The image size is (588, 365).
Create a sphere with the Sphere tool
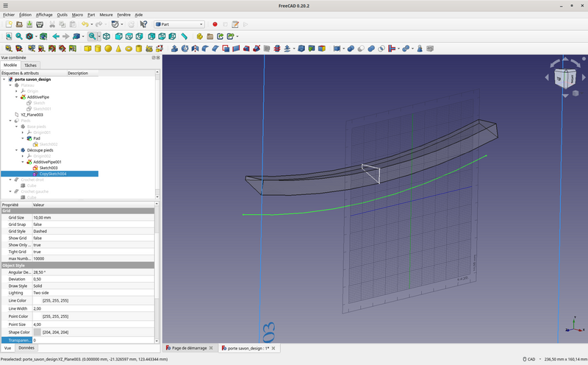(108, 49)
